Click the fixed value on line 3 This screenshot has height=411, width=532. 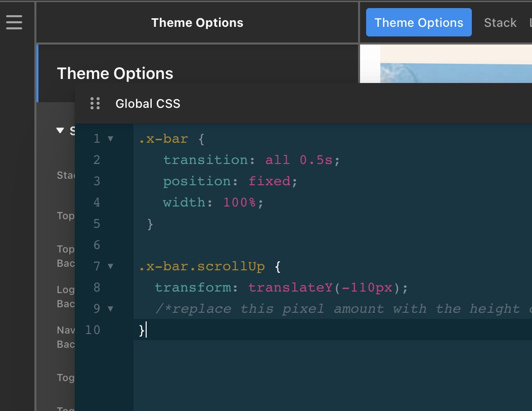point(269,181)
